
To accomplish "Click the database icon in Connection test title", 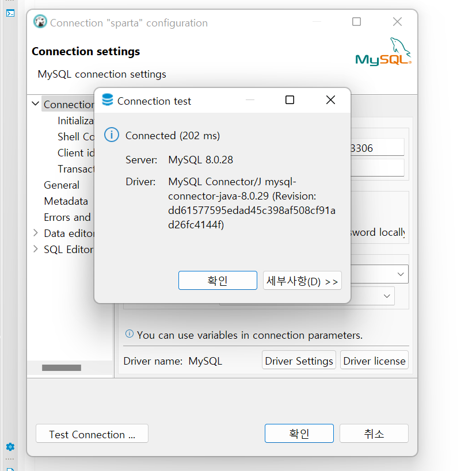I will (108, 100).
